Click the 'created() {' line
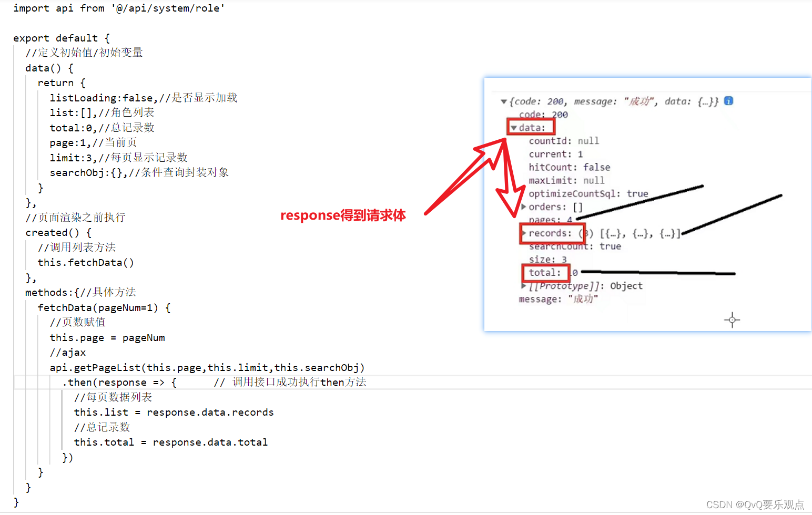The width and height of the screenshot is (812, 515). point(58,232)
